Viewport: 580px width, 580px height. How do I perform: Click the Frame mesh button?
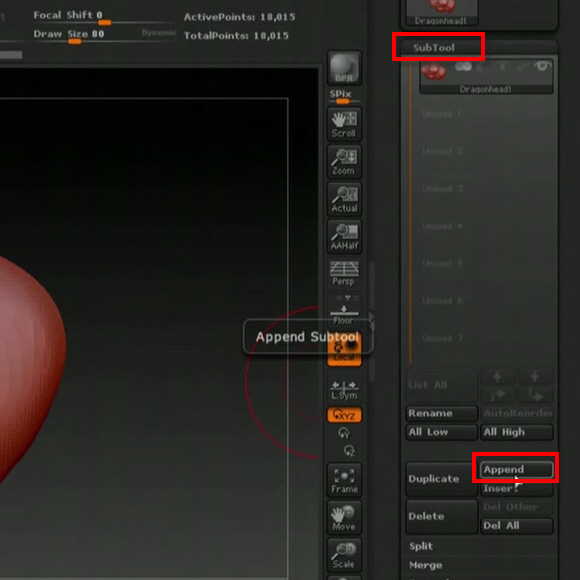point(344,480)
